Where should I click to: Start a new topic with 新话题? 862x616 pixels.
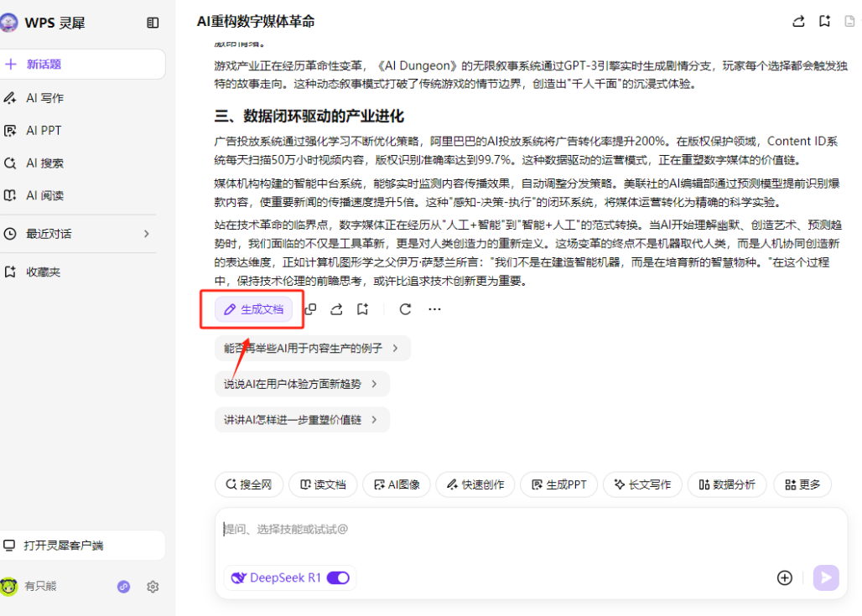pyautogui.click(x=82, y=65)
